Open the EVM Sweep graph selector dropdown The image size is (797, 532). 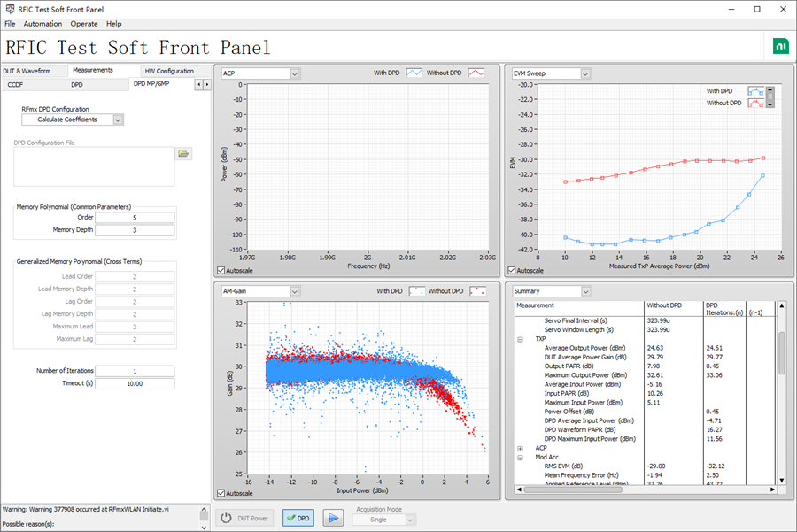tap(585, 73)
